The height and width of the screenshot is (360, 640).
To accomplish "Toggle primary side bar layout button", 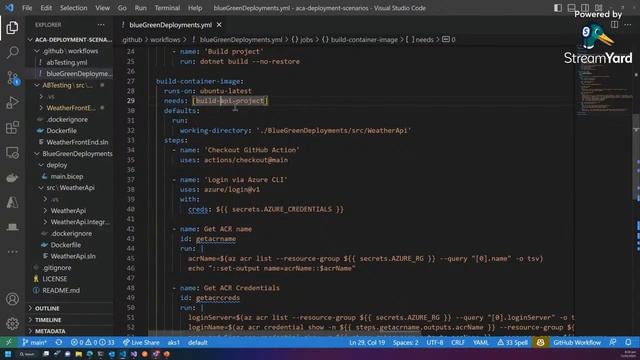I will (558, 8).
